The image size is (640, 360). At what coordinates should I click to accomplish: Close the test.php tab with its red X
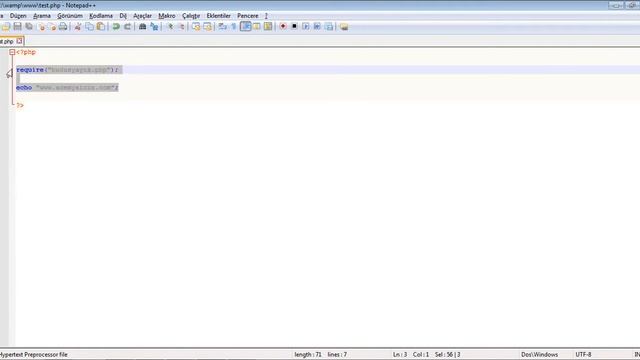(19, 41)
